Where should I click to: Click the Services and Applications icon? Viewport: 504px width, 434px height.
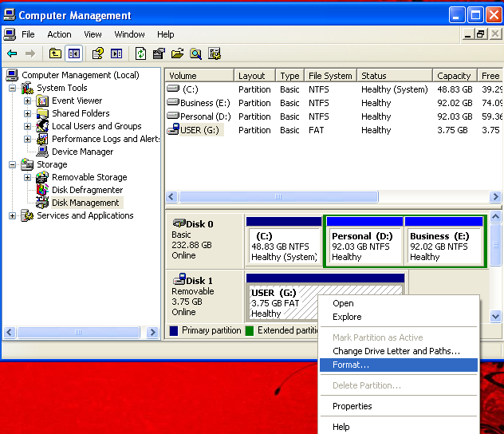(27, 215)
